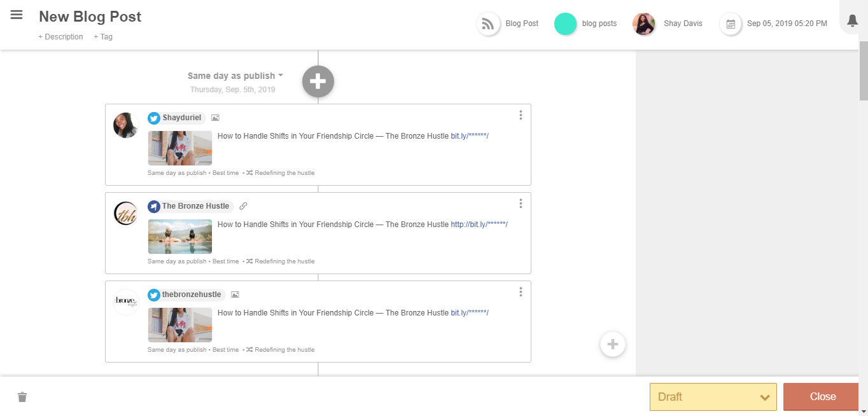Click Redefining the hustle in thebronzehustle post
This screenshot has height=416, width=868.
284,350
